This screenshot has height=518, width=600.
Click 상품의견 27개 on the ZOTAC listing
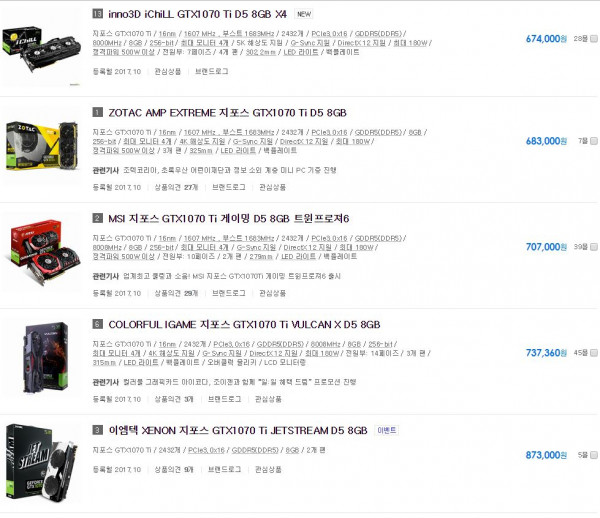click(x=176, y=187)
